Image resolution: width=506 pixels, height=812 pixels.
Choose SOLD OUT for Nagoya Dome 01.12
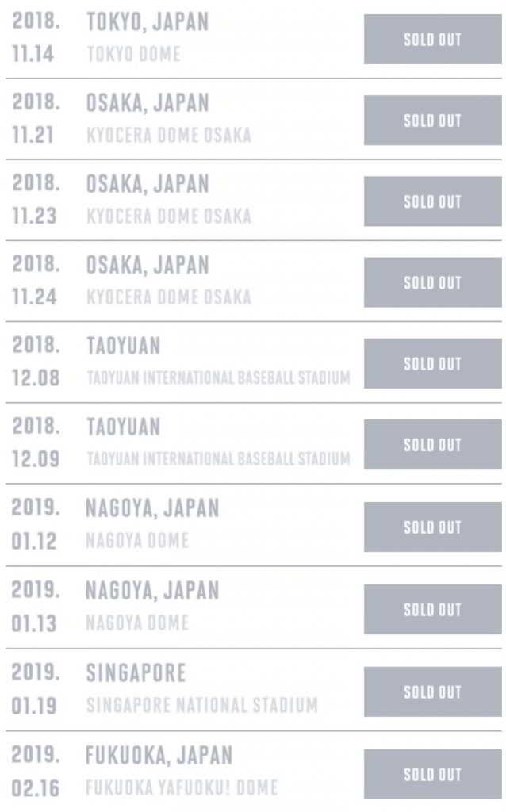(x=432, y=527)
